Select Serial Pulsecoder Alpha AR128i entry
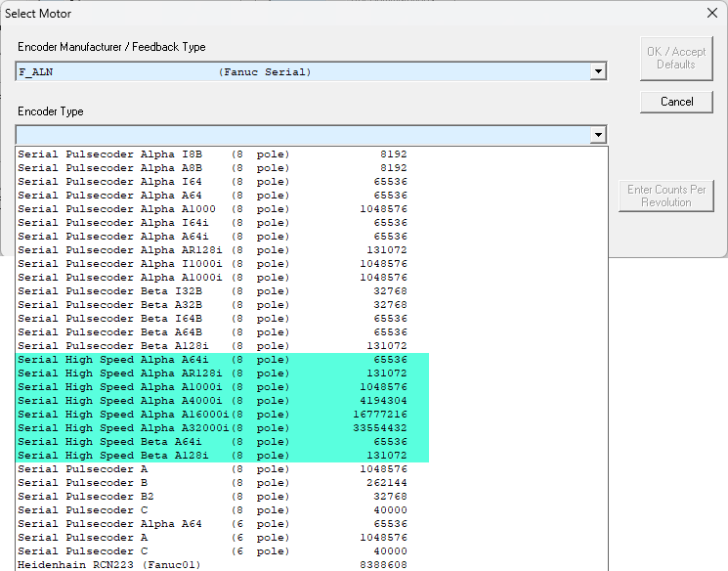This screenshot has height=571, width=728. 312,250
